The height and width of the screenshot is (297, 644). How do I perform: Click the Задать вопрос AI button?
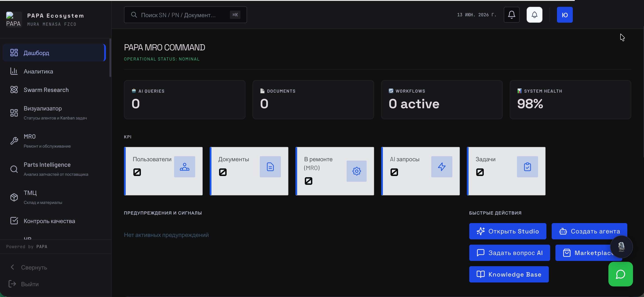tap(509, 253)
